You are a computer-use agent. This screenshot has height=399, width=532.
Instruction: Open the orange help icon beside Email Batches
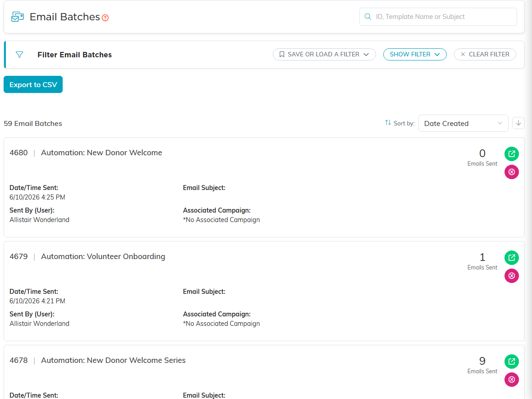coord(105,18)
